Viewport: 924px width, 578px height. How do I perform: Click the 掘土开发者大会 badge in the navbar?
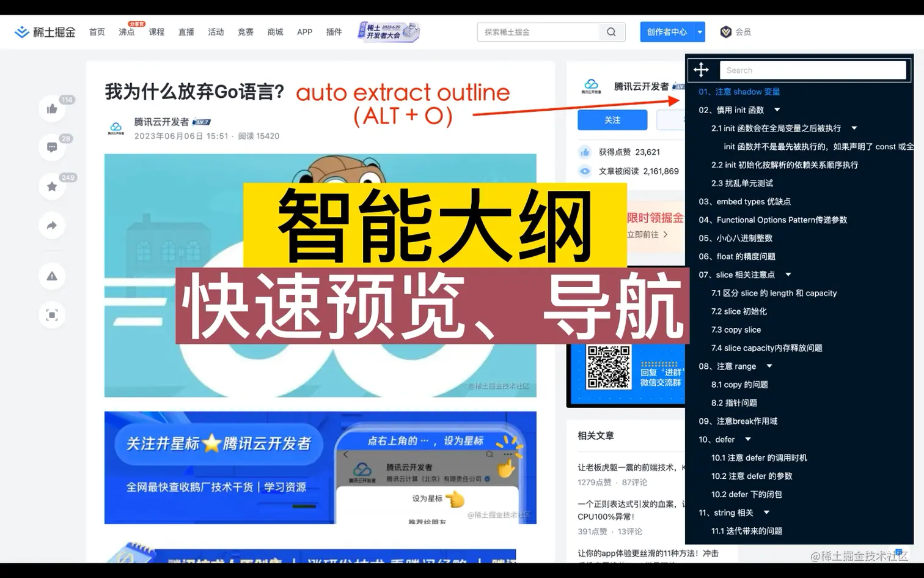[x=387, y=31]
